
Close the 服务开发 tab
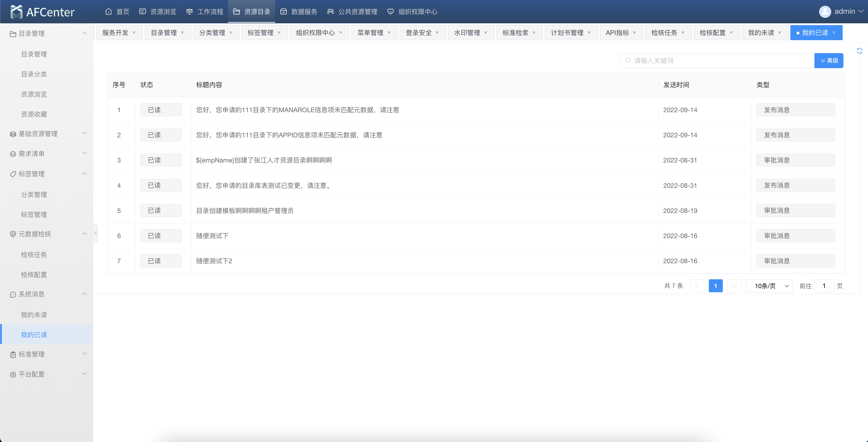(x=134, y=33)
